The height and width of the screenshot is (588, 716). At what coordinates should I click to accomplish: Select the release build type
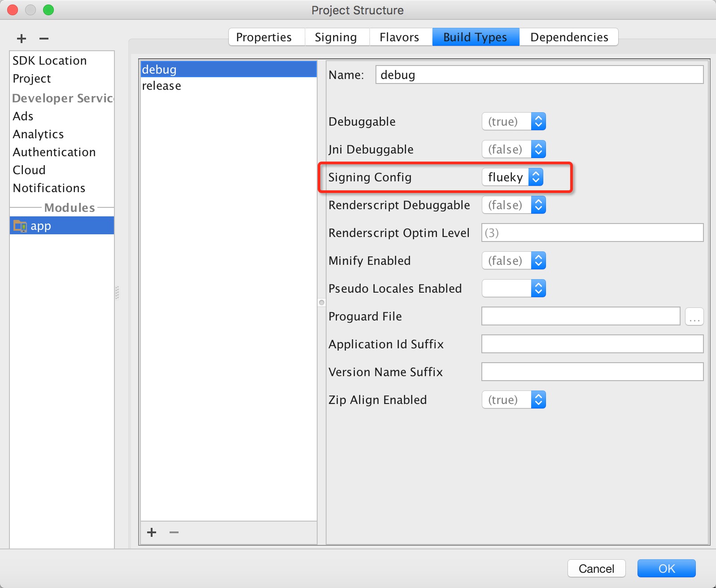[229, 86]
